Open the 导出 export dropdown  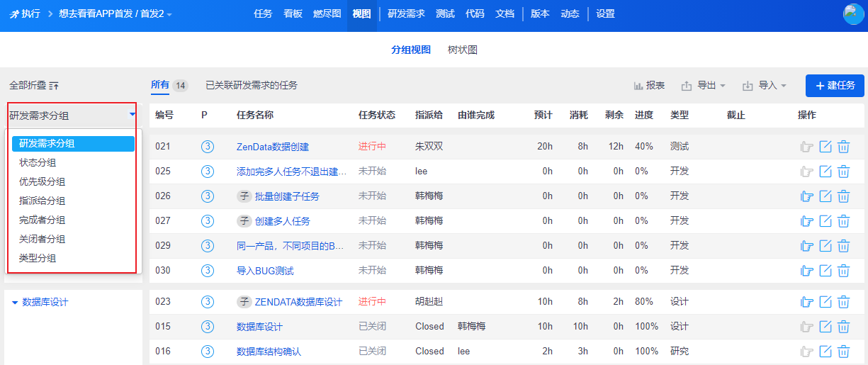704,86
